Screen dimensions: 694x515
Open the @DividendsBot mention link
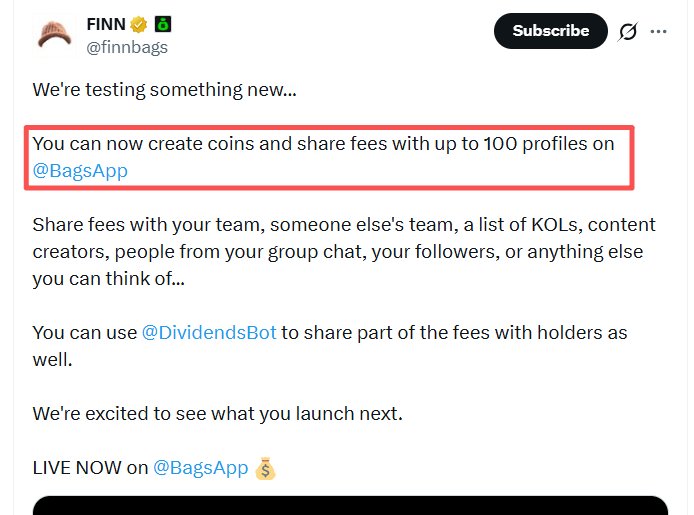(x=209, y=332)
